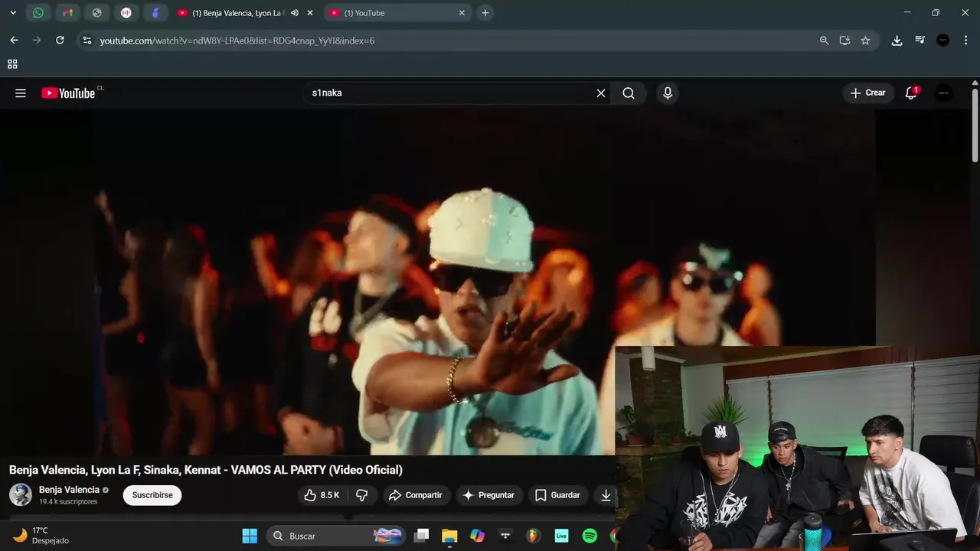Run search with the magnifier button
Image resolution: width=980 pixels, height=551 pixels.
click(x=629, y=93)
